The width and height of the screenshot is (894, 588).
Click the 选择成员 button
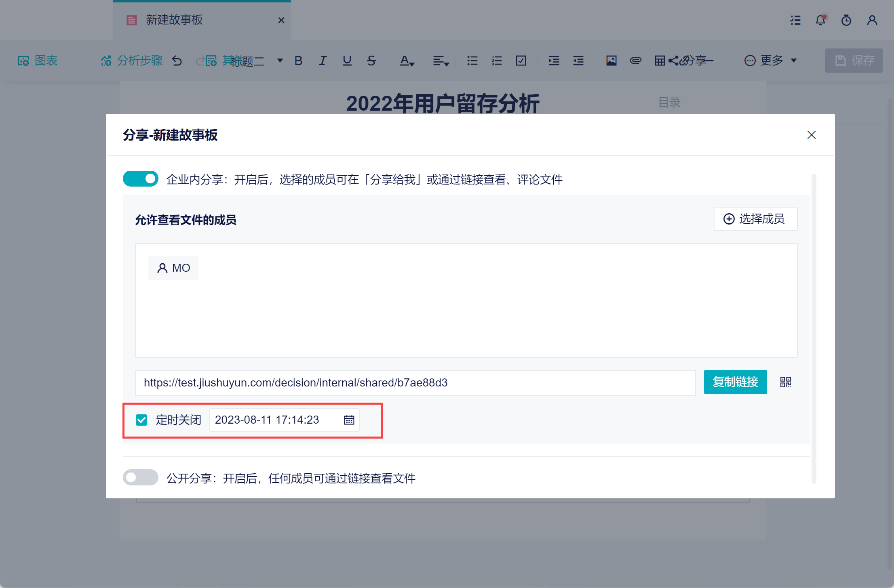coord(755,219)
